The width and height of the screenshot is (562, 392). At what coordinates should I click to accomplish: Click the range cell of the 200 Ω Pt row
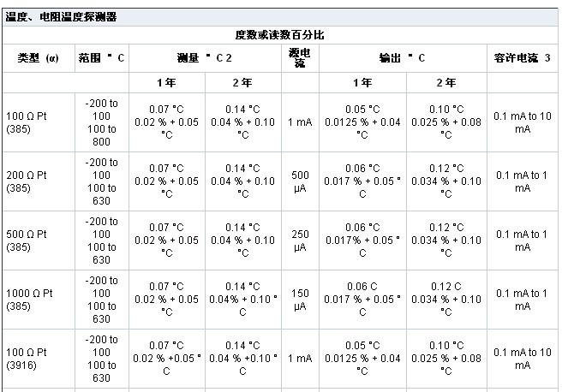[101, 181]
